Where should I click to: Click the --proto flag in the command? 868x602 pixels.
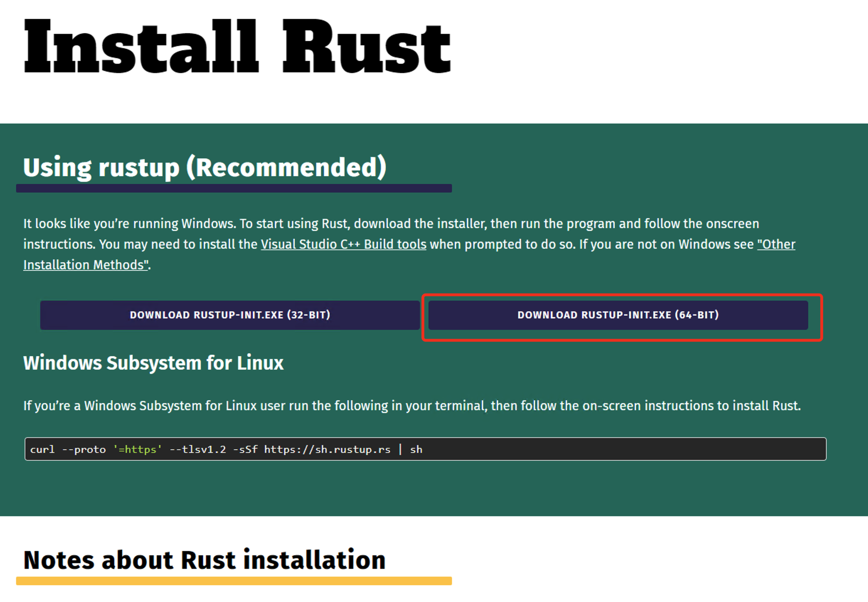(84, 450)
